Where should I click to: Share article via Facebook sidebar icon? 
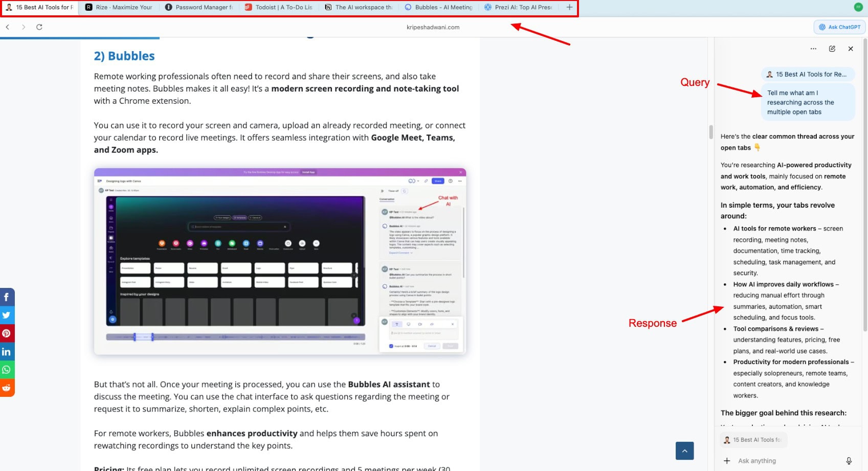[x=7, y=297]
